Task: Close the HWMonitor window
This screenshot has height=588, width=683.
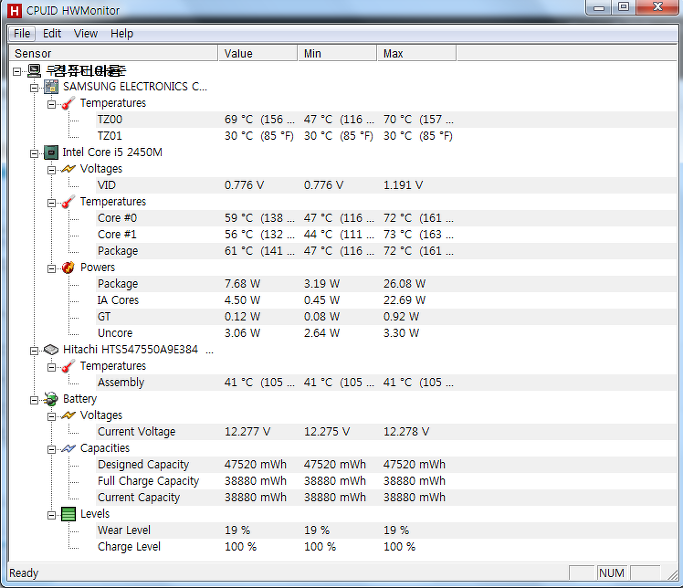Action: (x=658, y=7)
